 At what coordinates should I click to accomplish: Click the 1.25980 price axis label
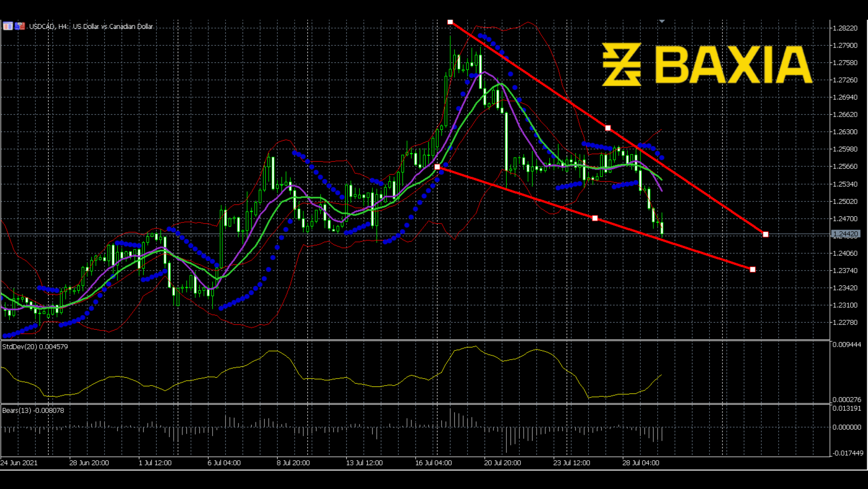[x=845, y=149]
